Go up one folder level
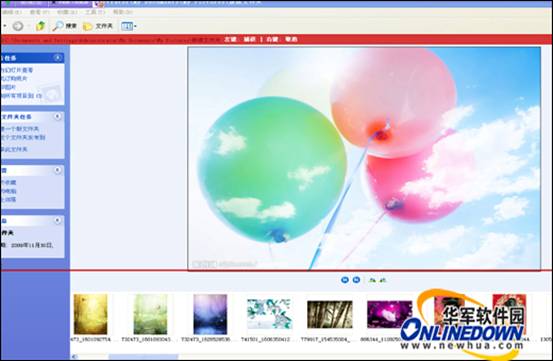This screenshot has height=361, width=553. (41, 26)
